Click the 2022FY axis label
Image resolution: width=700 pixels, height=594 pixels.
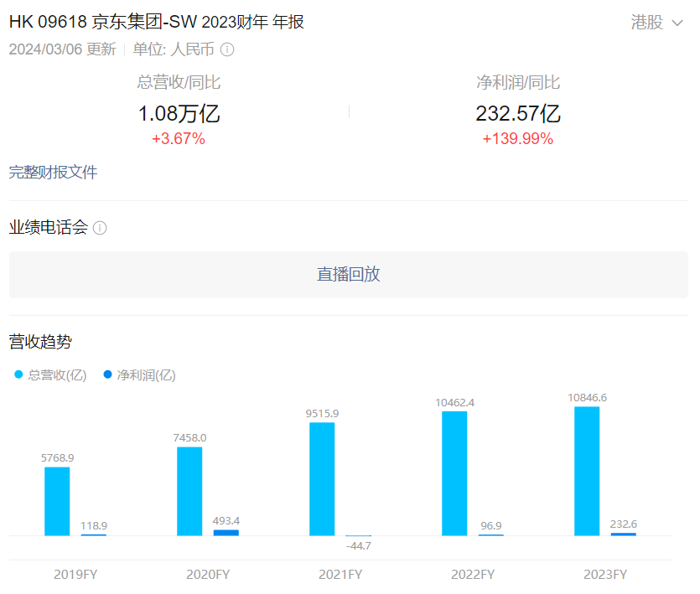click(473, 575)
